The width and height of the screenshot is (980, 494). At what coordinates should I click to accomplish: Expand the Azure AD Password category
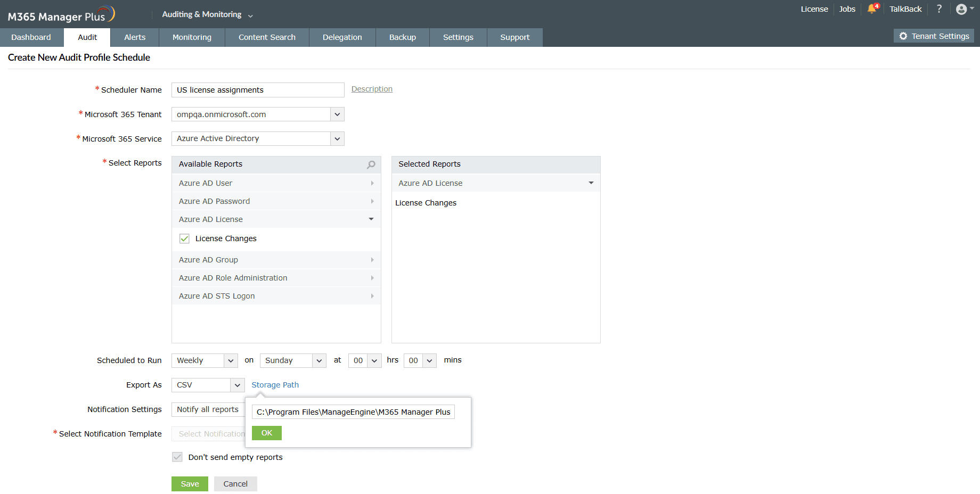tap(276, 201)
